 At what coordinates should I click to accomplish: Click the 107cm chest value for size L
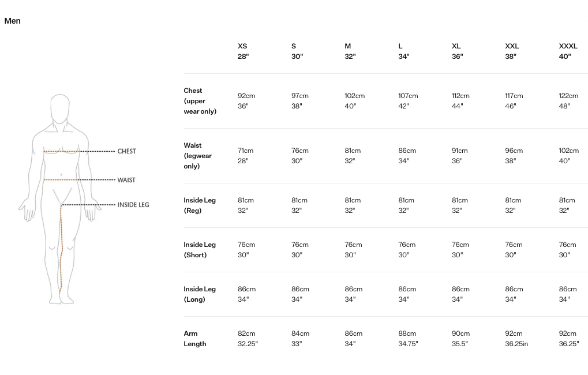tap(408, 96)
